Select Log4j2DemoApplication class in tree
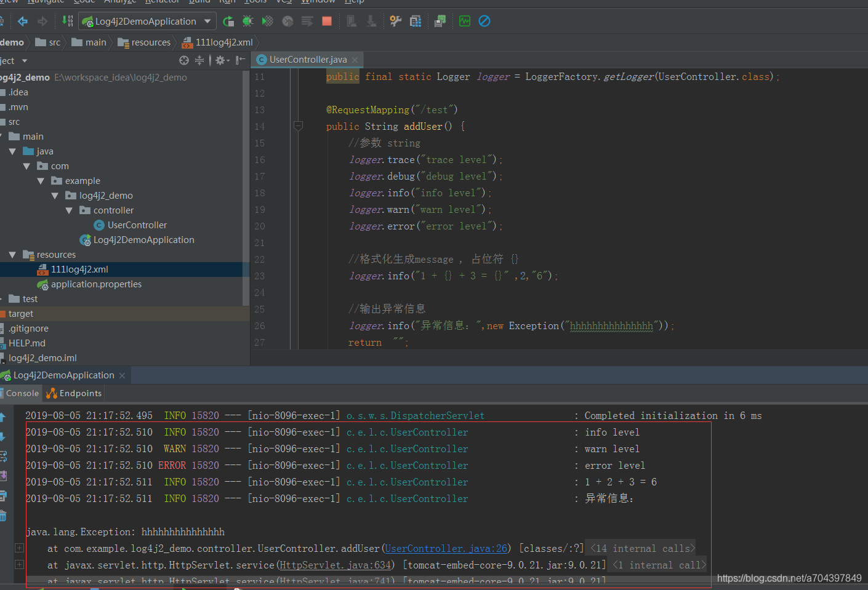 137,240
